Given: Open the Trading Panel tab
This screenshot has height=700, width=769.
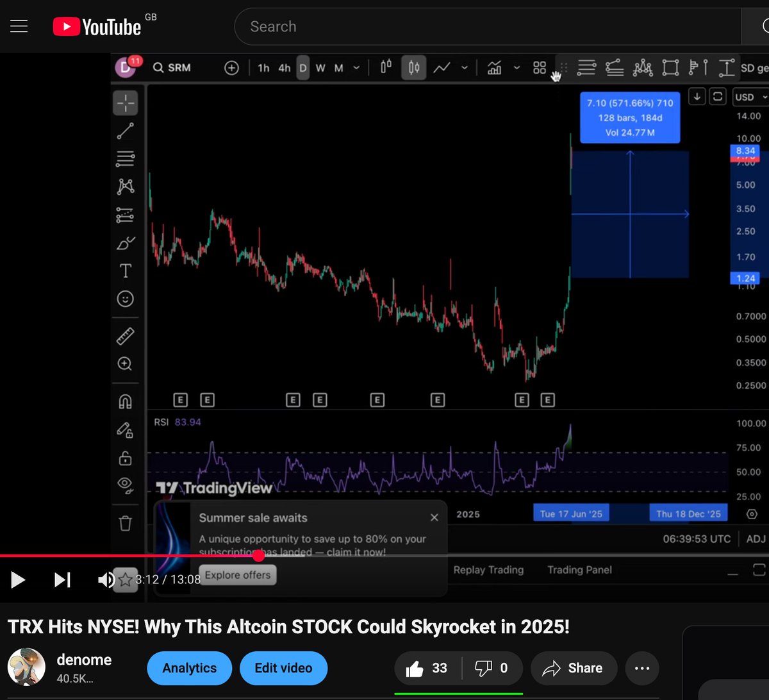Looking at the screenshot, I should [x=579, y=570].
